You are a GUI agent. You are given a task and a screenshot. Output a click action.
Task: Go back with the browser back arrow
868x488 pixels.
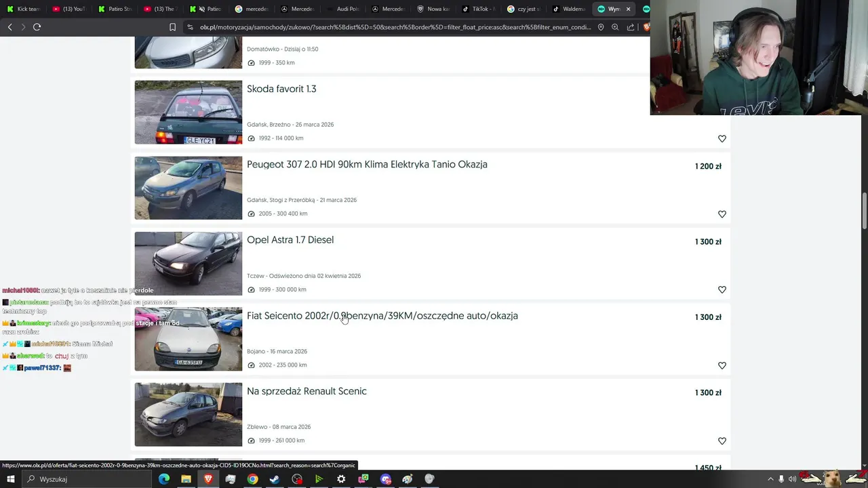click(x=9, y=27)
